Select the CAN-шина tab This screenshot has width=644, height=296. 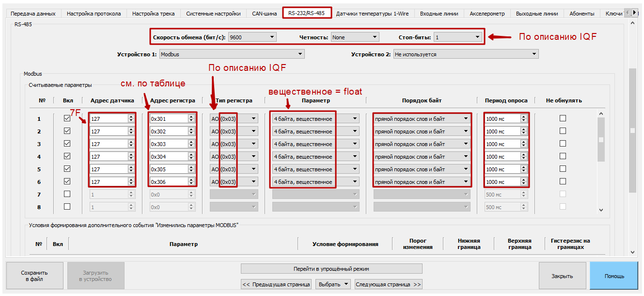(x=264, y=14)
